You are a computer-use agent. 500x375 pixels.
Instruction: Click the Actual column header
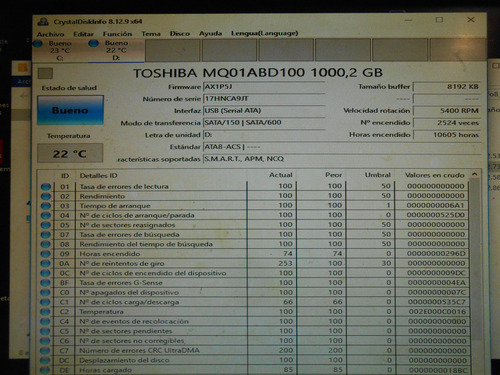[x=281, y=175]
